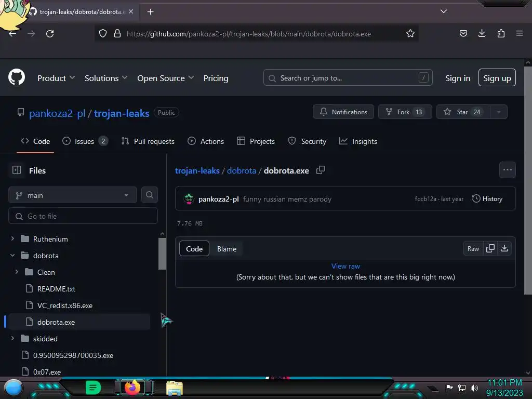Click the Search or jump to field

[x=348, y=78]
